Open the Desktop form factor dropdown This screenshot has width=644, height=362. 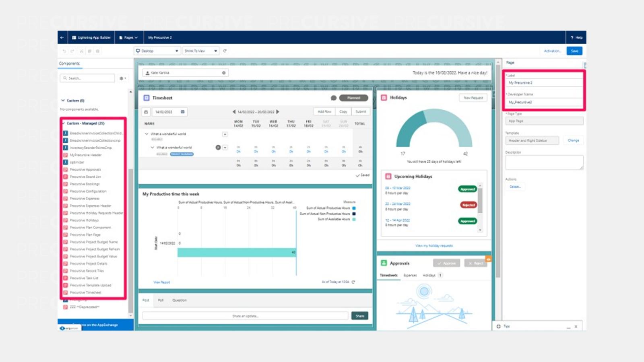pyautogui.click(x=157, y=51)
